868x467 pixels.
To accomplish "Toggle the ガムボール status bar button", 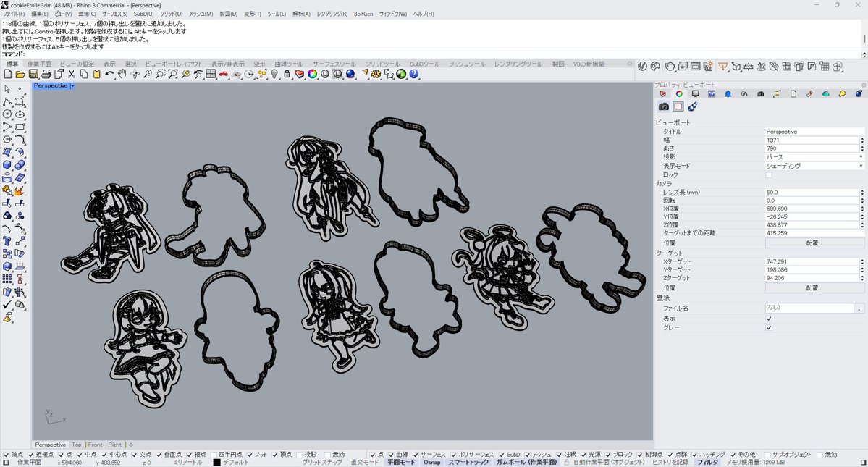I will click(x=526, y=462).
